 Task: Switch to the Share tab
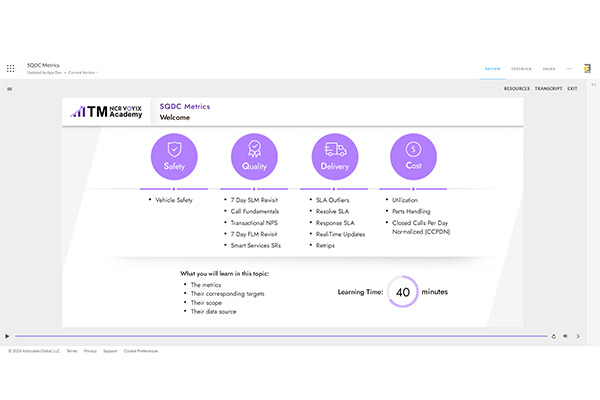(x=549, y=69)
